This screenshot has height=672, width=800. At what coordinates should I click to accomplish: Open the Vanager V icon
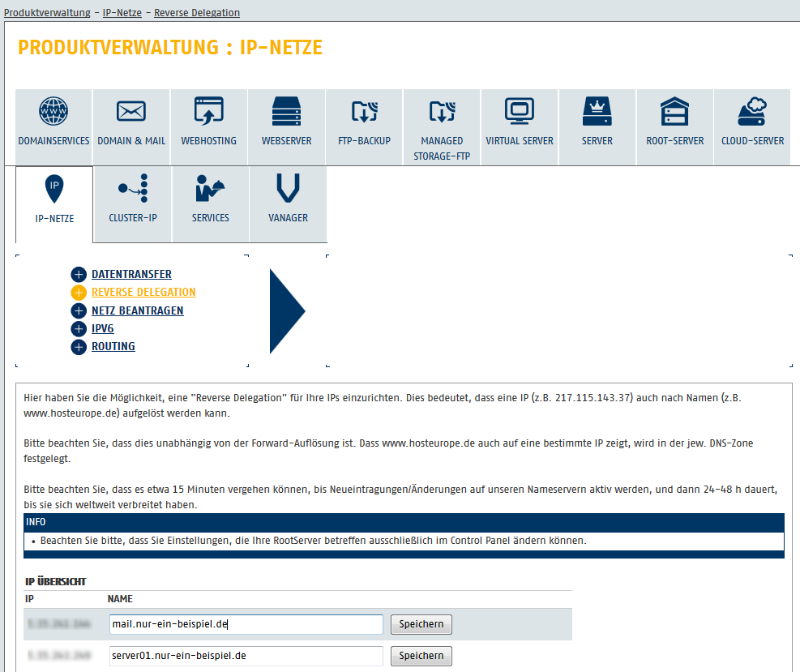click(288, 188)
